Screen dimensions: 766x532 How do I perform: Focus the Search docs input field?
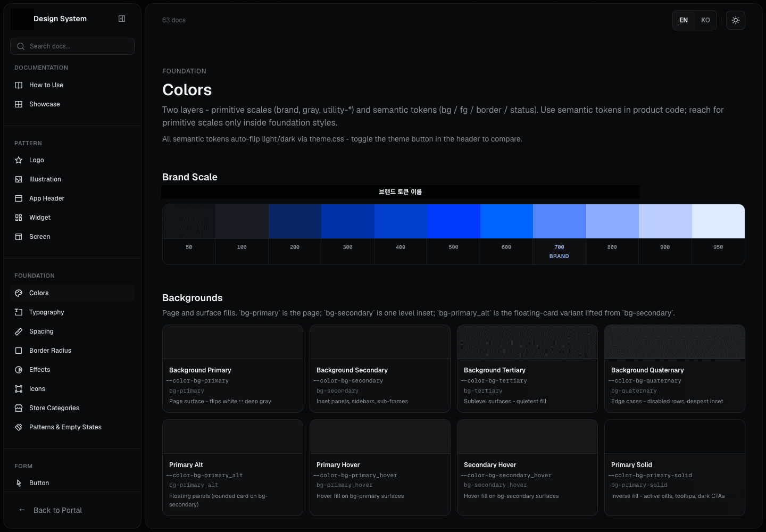tap(72, 46)
